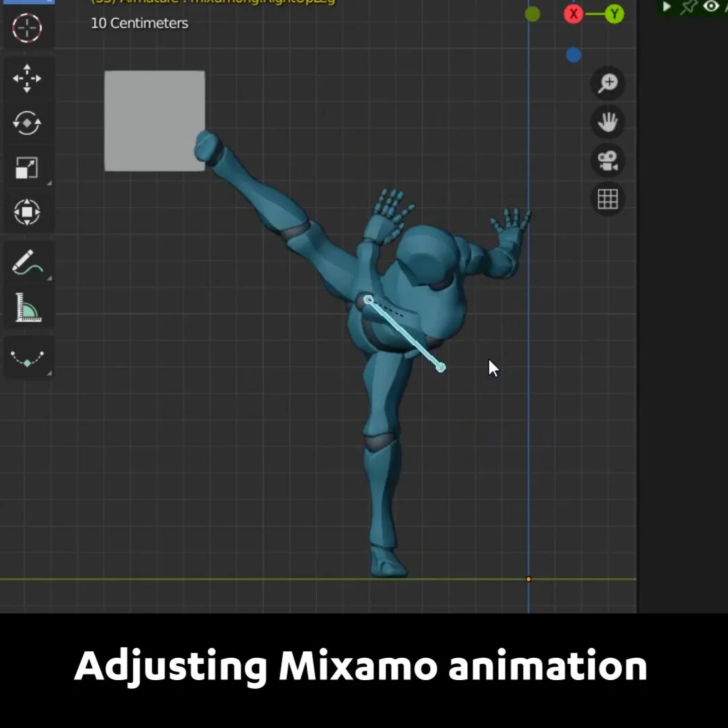Screen dimensions: 728x728
Task: Click the zoom view magnifier button
Action: point(608,84)
